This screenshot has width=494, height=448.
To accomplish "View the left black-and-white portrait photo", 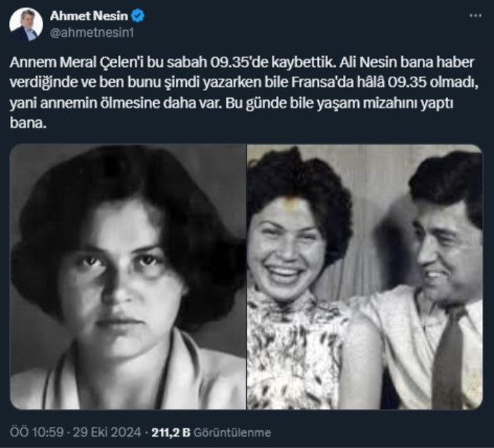I will tap(128, 277).
